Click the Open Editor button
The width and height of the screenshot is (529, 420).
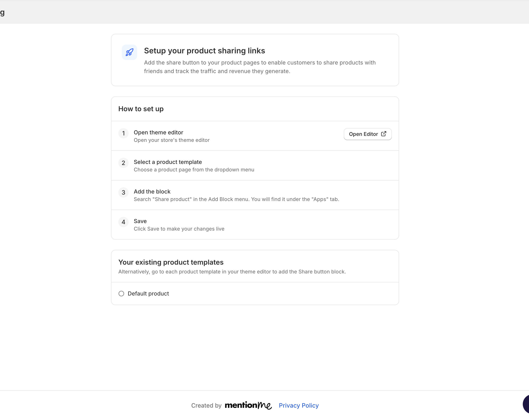tap(367, 134)
